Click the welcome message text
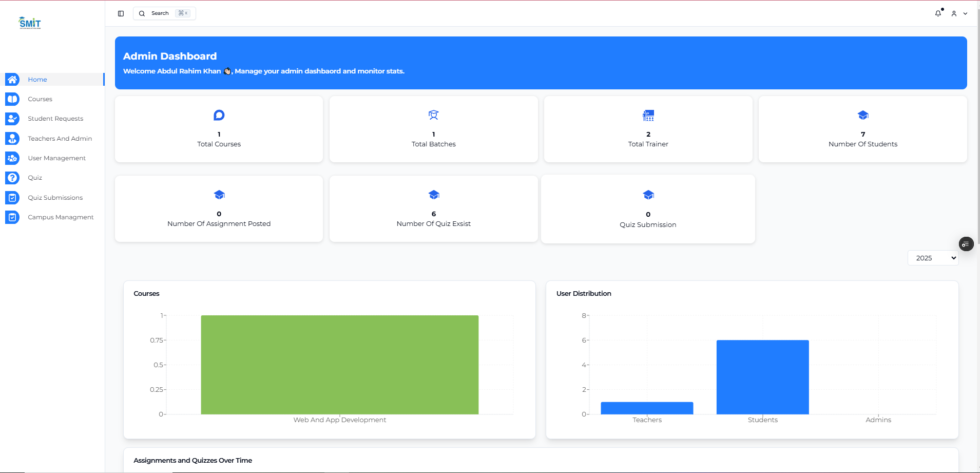 pyautogui.click(x=264, y=71)
